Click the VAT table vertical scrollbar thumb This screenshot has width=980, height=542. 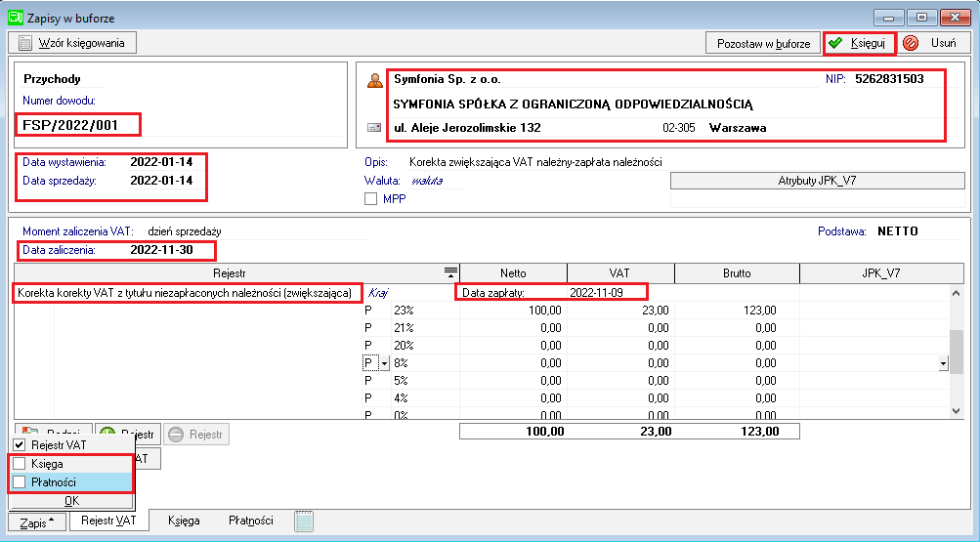956,353
